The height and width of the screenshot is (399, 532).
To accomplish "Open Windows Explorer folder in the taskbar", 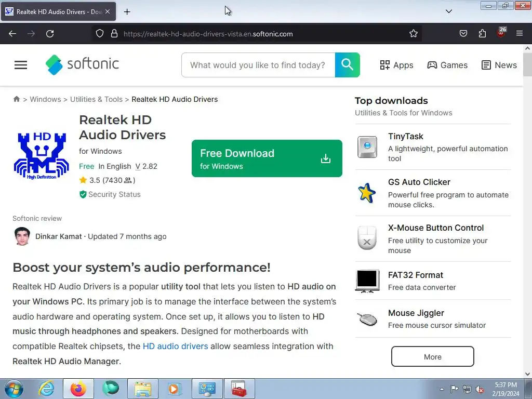I will [x=143, y=389].
